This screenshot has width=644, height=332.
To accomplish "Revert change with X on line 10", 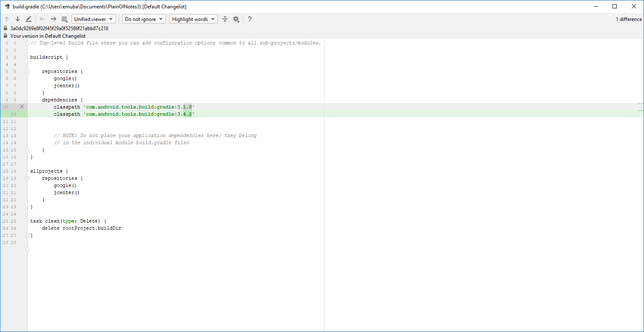I will 22,107.
